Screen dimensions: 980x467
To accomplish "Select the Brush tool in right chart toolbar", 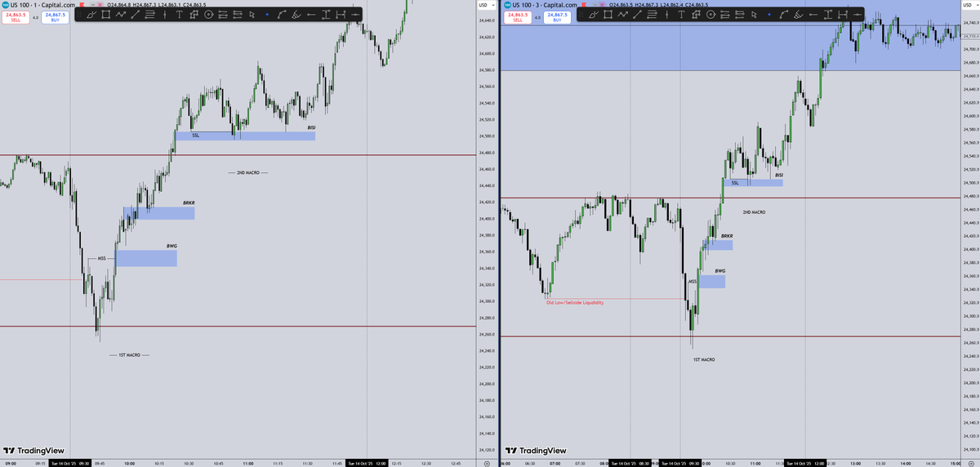I will click(x=595, y=15).
